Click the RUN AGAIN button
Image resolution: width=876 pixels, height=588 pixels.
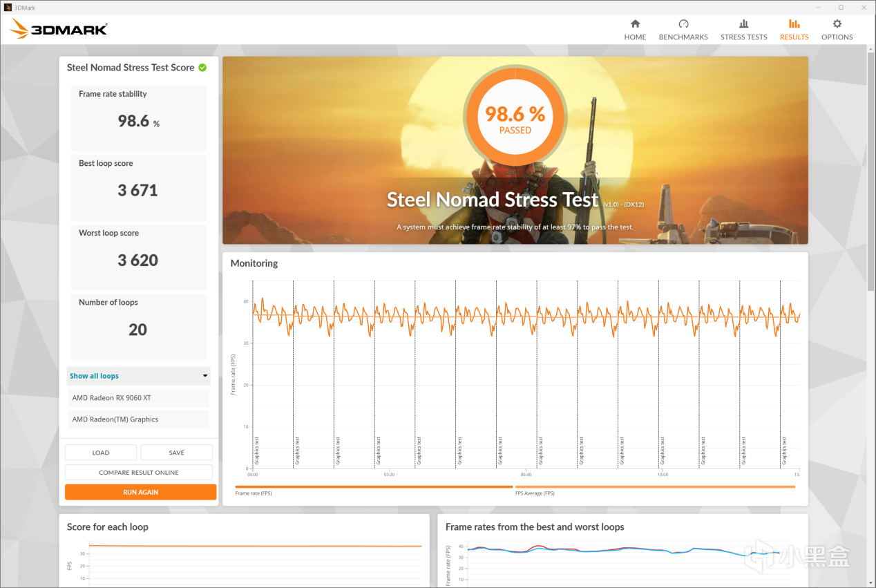point(141,492)
